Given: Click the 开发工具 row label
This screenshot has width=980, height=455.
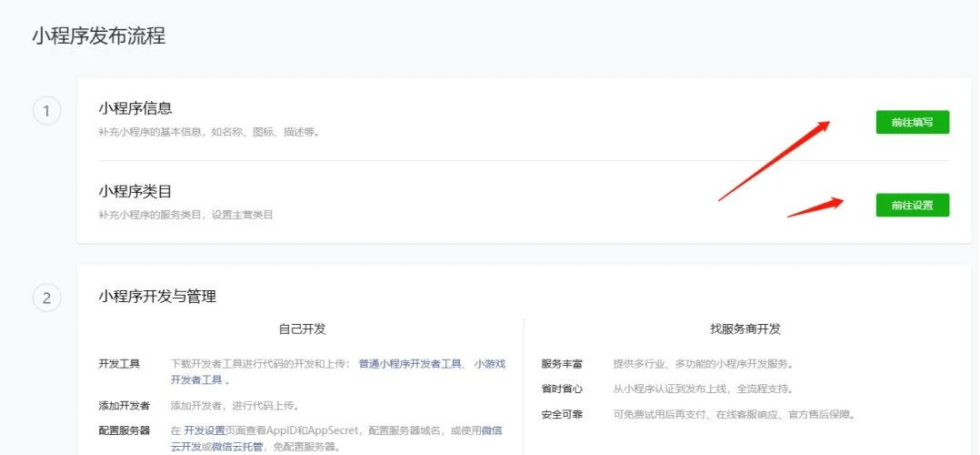Looking at the screenshot, I should [x=119, y=364].
